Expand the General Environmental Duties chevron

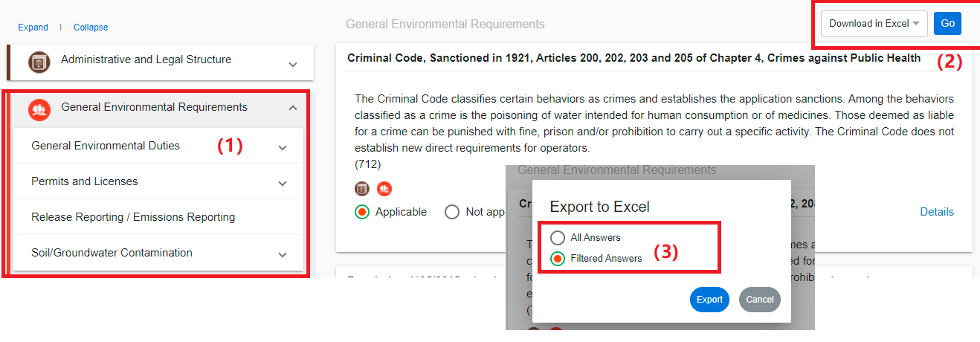pyautogui.click(x=283, y=148)
